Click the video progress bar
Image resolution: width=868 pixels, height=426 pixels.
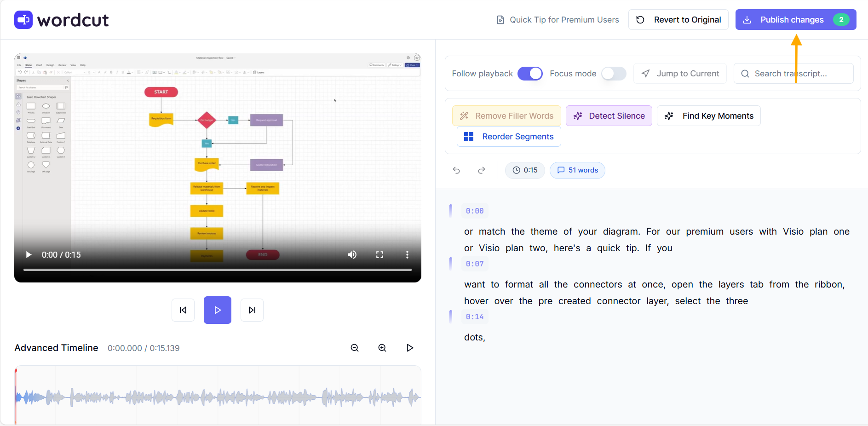pyautogui.click(x=218, y=270)
